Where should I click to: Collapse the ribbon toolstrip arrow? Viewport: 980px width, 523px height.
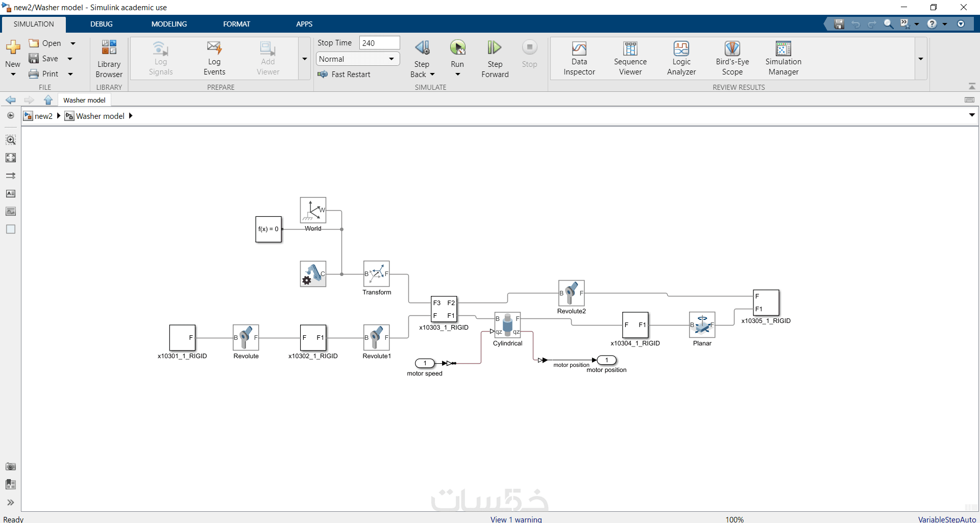coord(972,86)
